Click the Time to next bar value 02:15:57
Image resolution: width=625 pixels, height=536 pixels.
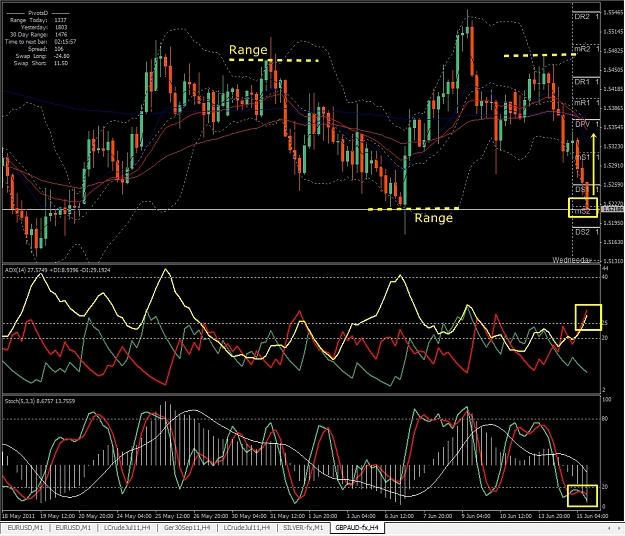(65, 41)
